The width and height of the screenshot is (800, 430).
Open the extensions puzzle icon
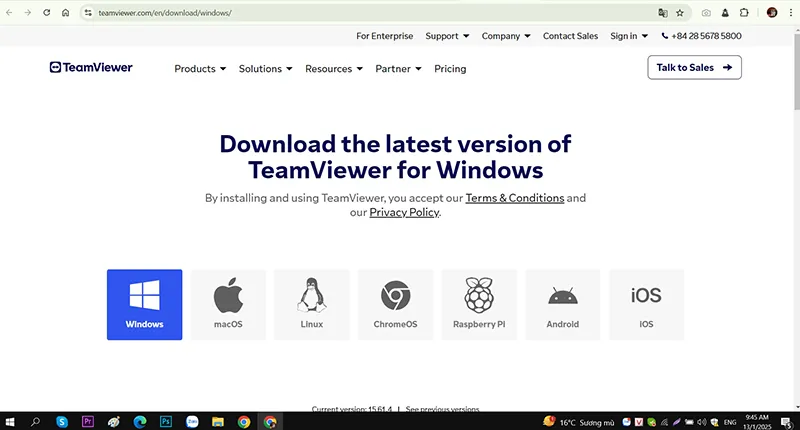pos(744,13)
